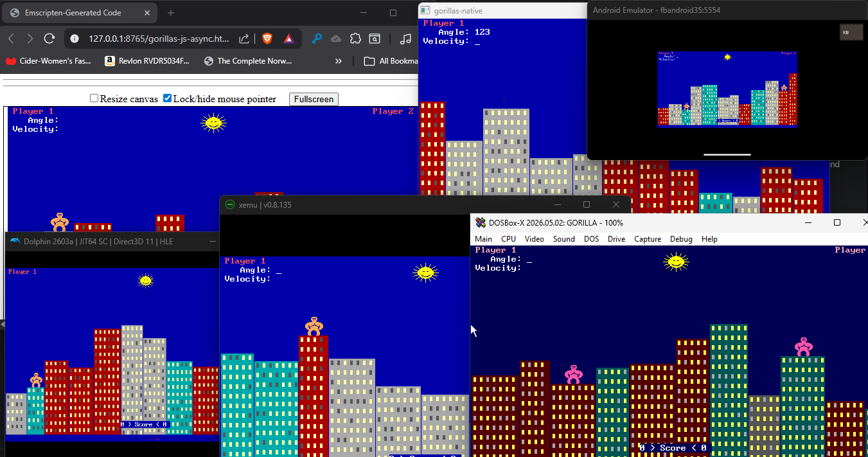
Task: Open the sidebar search panel icon
Action: click(375, 39)
